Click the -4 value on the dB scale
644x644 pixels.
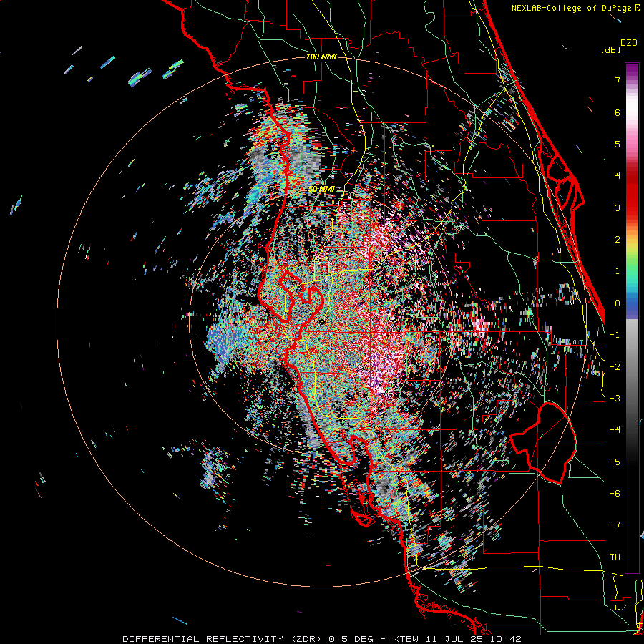(x=615, y=430)
